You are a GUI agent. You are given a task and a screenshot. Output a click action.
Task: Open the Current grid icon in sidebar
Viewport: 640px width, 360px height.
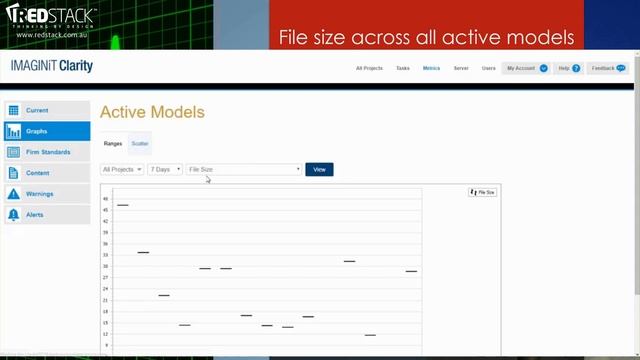[x=13, y=110]
